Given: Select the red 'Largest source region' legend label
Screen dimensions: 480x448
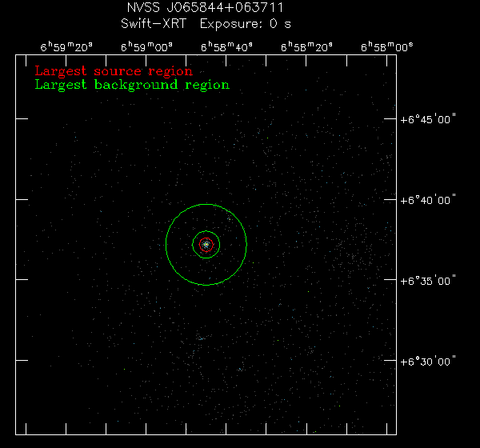Looking at the screenshot, I should [x=114, y=71].
